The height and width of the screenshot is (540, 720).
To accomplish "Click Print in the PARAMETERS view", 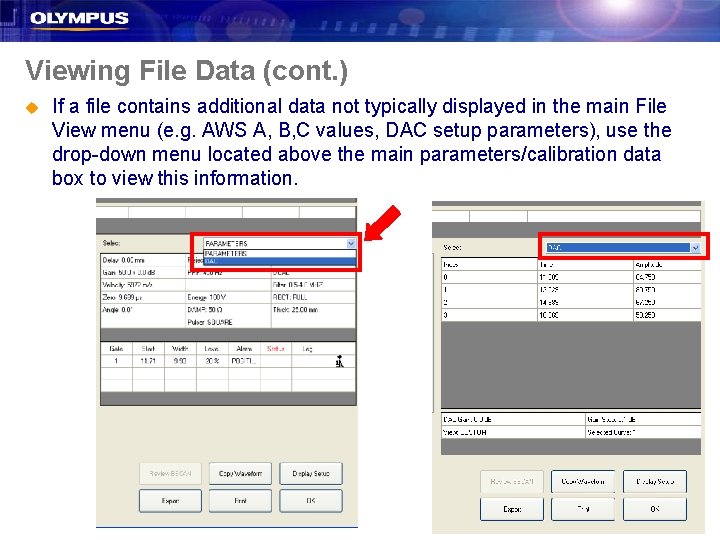I will [240, 501].
